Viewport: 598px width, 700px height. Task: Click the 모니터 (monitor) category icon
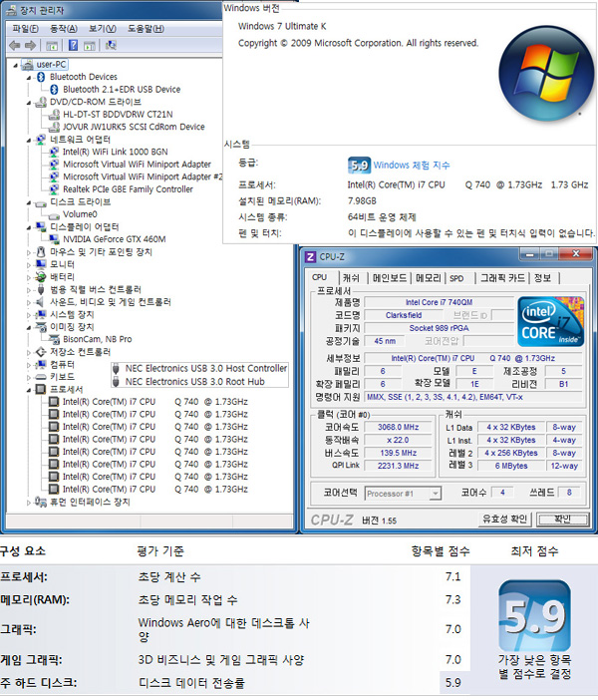pyautogui.click(x=41, y=264)
